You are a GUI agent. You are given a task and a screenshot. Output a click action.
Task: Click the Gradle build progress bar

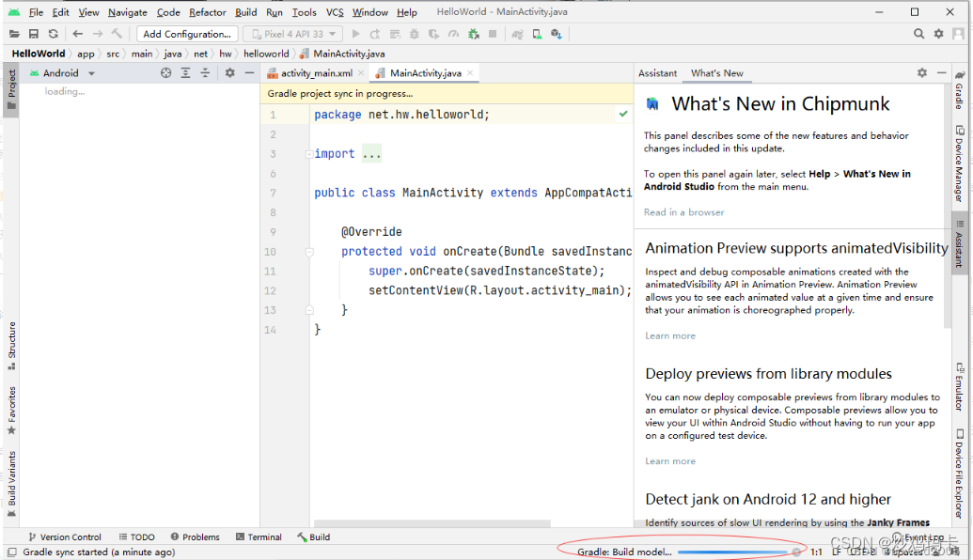[733, 552]
